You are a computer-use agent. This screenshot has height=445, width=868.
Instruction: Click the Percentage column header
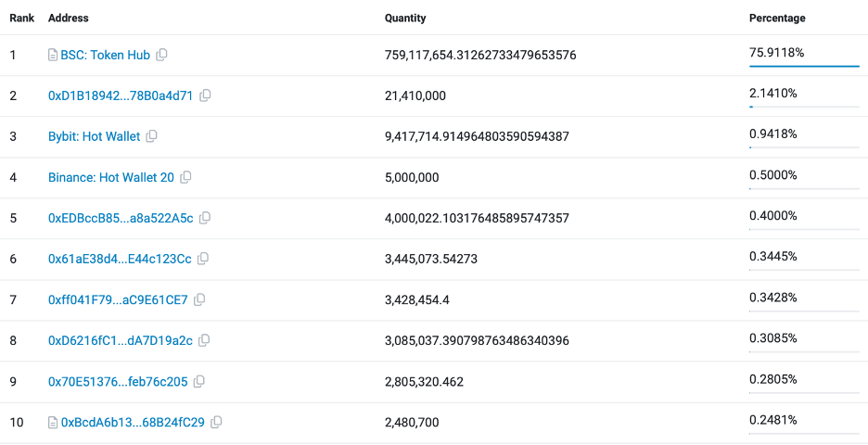pos(777,18)
